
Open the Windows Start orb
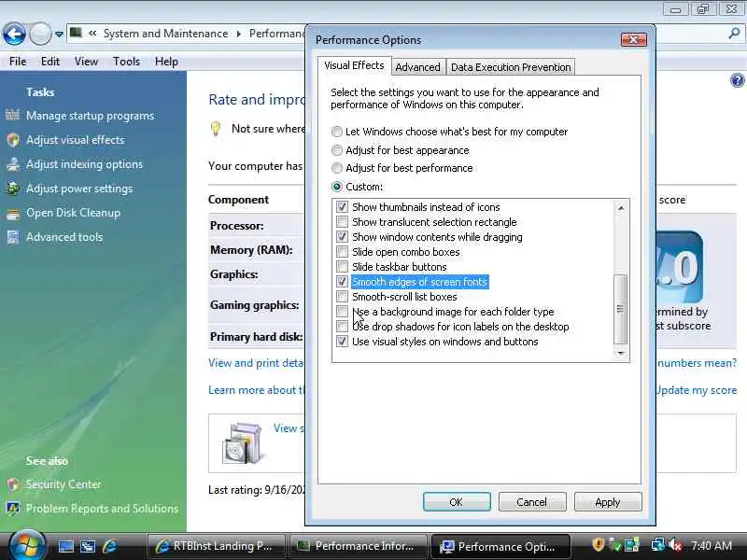27,546
